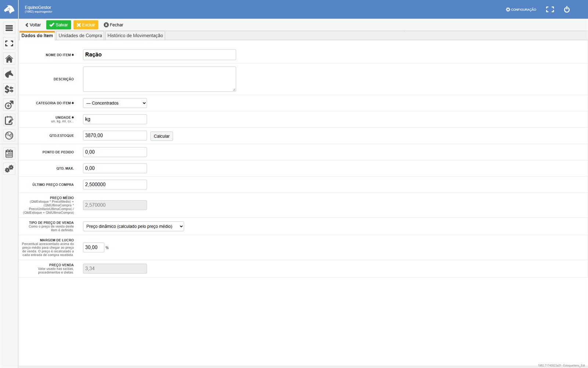Image resolution: width=588 pixels, height=368 pixels.
Task: Open Configuração in the top header
Action: pyautogui.click(x=521, y=10)
